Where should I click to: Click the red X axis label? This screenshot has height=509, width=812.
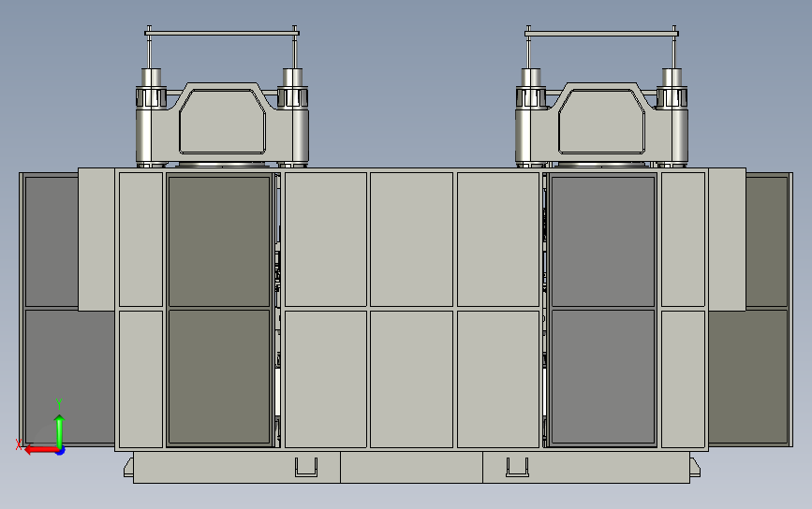coord(19,444)
